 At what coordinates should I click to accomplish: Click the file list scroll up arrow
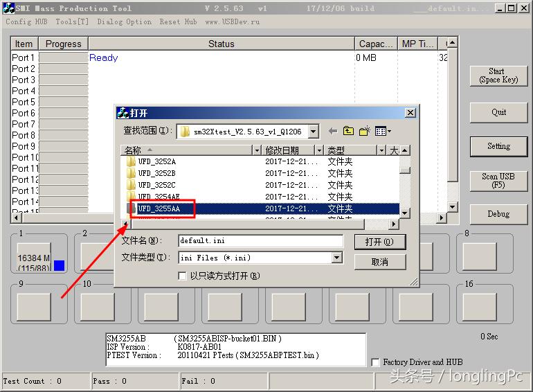click(x=404, y=150)
